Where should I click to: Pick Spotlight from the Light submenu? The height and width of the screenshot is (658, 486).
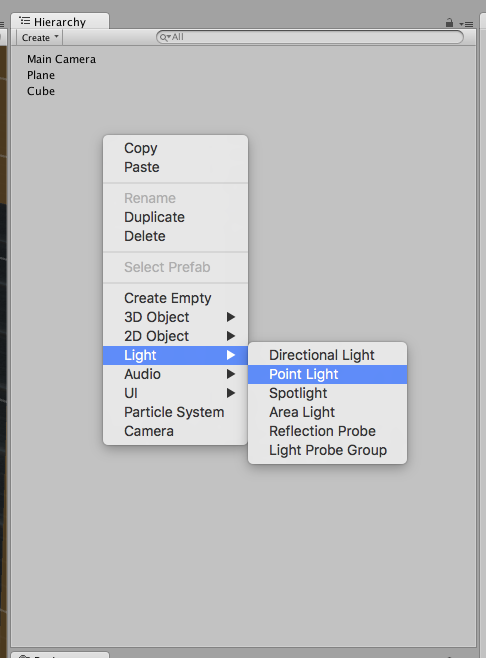(327, 393)
